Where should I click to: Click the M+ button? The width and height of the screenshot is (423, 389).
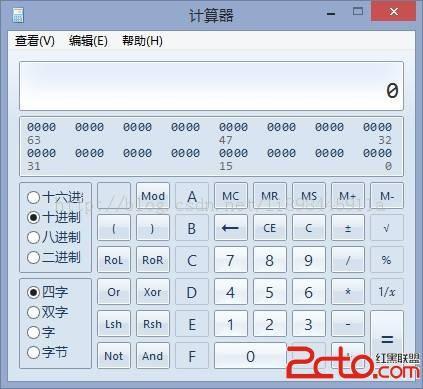click(348, 196)
